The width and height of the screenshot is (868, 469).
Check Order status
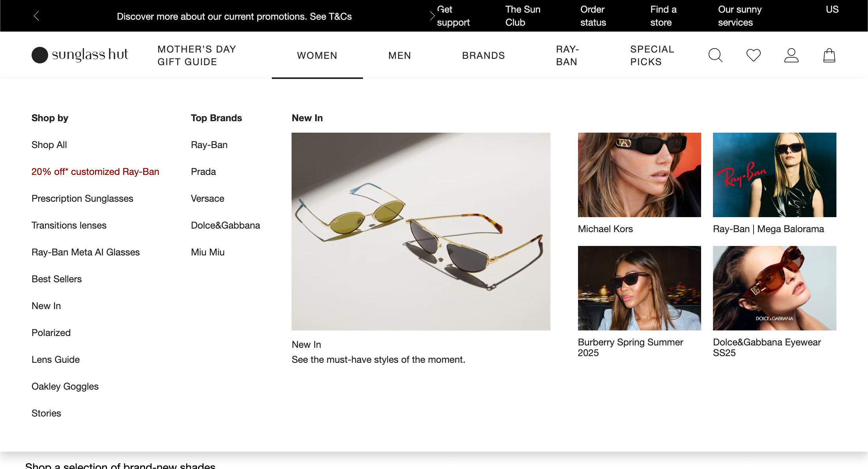click(x=593, y=16)
